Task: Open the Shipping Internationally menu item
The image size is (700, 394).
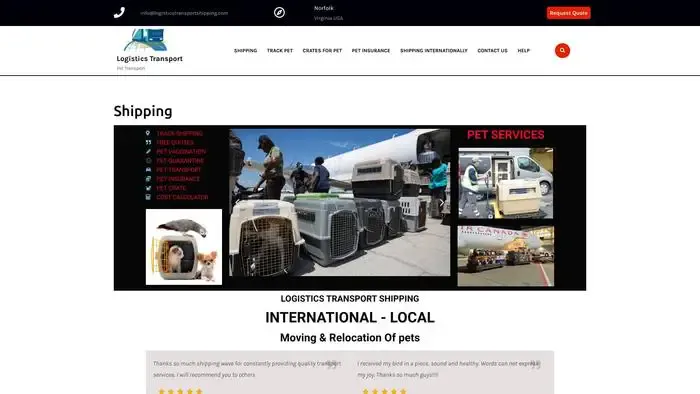Action: click(434, 50)
